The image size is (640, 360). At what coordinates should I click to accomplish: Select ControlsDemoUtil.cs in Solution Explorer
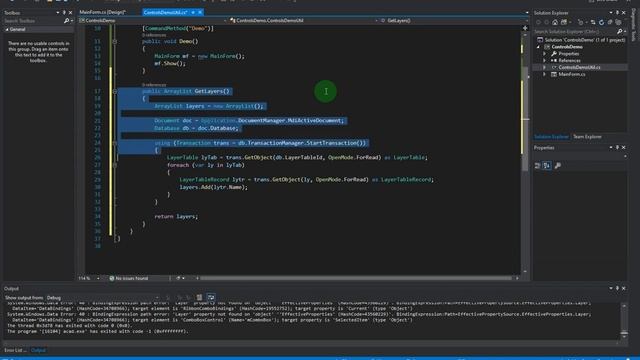(x=579, y=67)
